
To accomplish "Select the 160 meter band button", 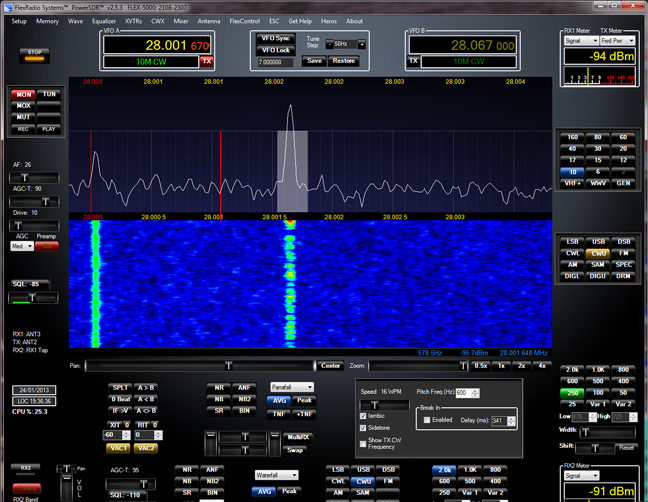I will click(x=572, y=137).
